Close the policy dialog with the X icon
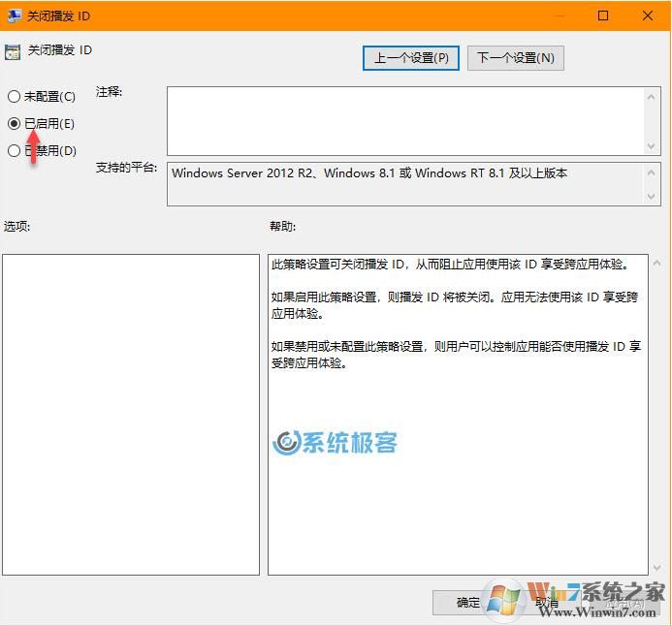Viewport: 672px width, 626px height. pos(648,16)
